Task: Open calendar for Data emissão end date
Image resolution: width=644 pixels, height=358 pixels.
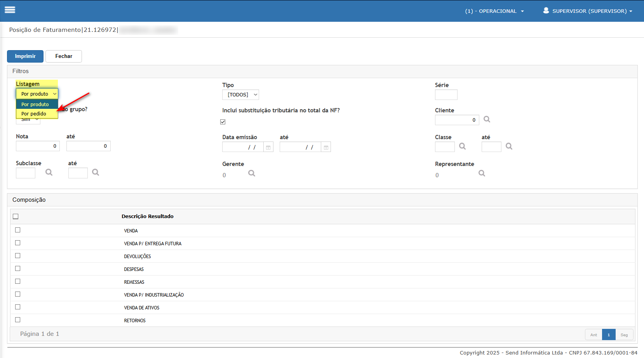Action: click(x=326, y=147)
